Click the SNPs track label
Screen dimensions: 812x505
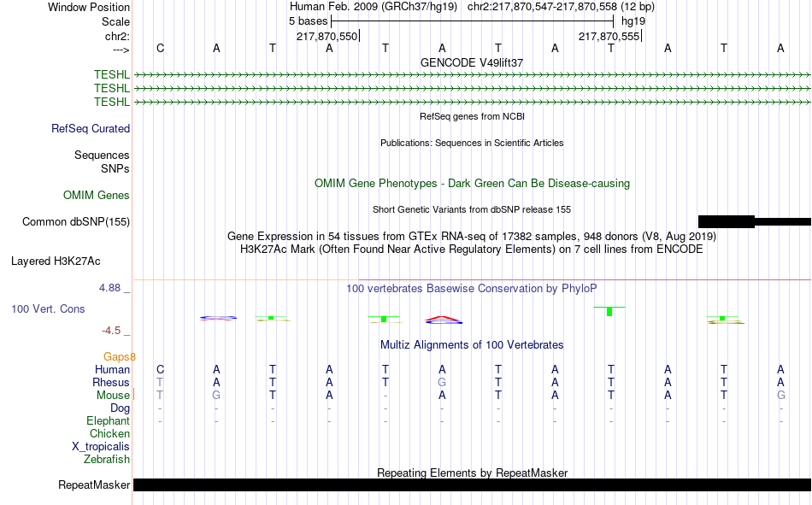coord(115,168)
